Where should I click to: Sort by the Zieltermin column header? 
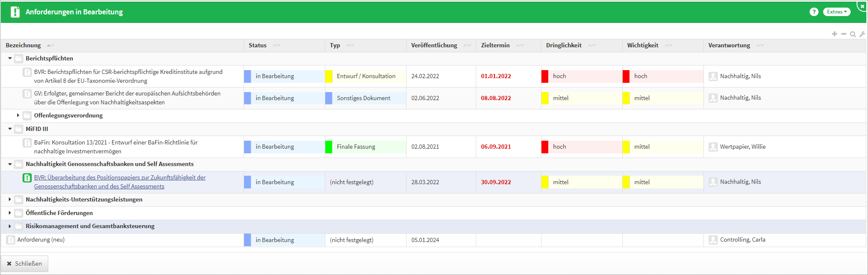point(495,45)
